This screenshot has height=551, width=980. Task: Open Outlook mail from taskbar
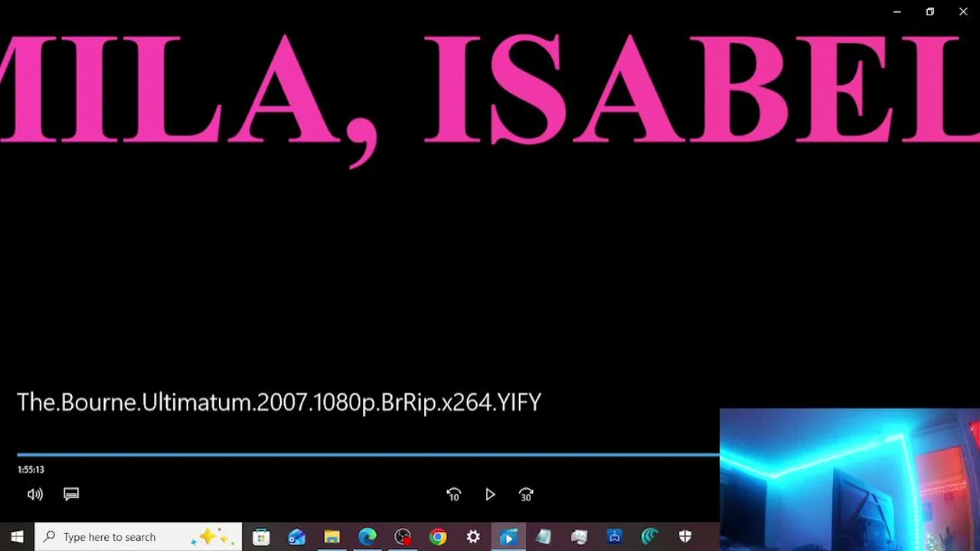pos(296,537)
